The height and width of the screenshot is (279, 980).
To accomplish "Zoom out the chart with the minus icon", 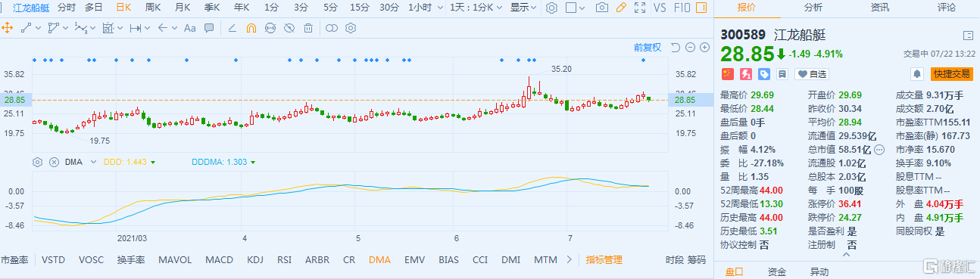I will (690, 47).
